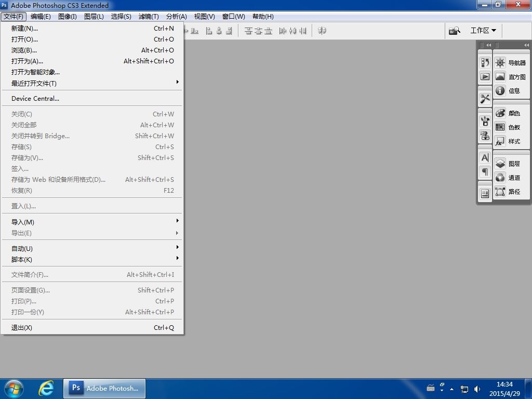Open the Character panel icon
532x399 pixels.
485,157
